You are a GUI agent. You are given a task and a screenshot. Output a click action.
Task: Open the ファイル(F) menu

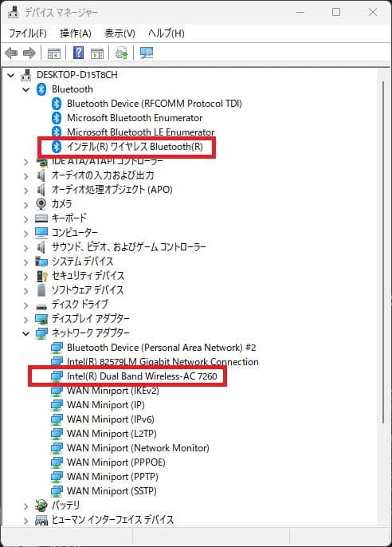pyautogui.click(x=28, y=33)
